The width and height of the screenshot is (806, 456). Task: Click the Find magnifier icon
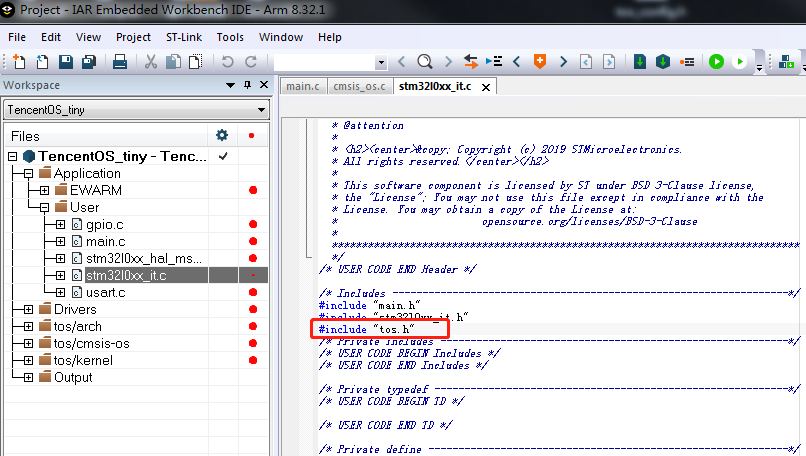(425, 62)
